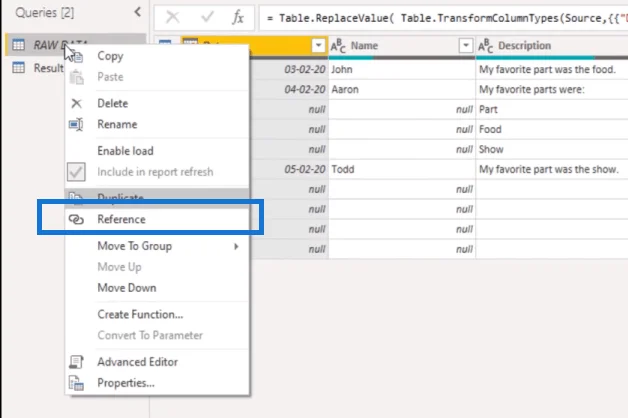Click the Result query table icon
Image resolution: width=628 pixels, height=418 pixels.
pyautogui.click(x=18, y=68)
